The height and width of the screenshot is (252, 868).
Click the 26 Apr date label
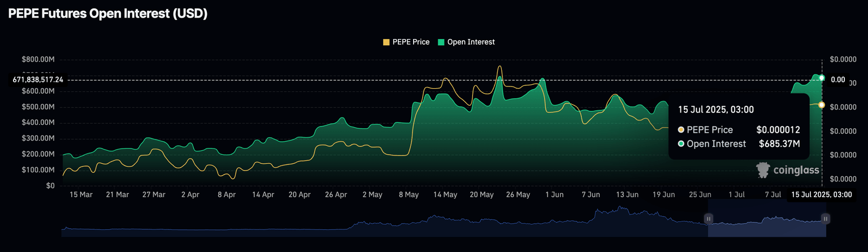tap(336, 194)
